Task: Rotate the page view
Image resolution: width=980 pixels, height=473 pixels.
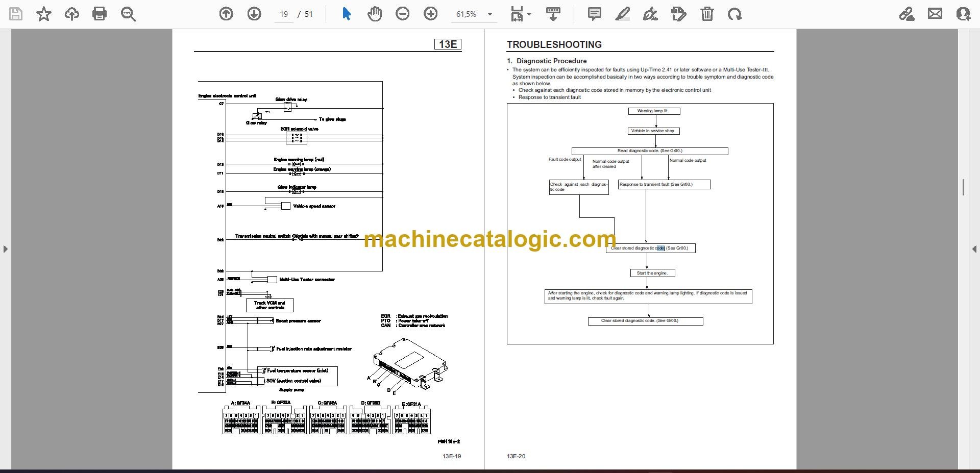Action: [735, 14]
